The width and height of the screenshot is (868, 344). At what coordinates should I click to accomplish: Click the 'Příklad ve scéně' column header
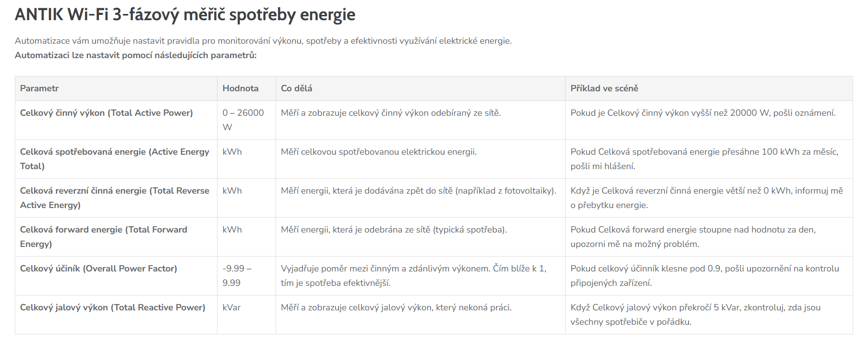[604, 88]
